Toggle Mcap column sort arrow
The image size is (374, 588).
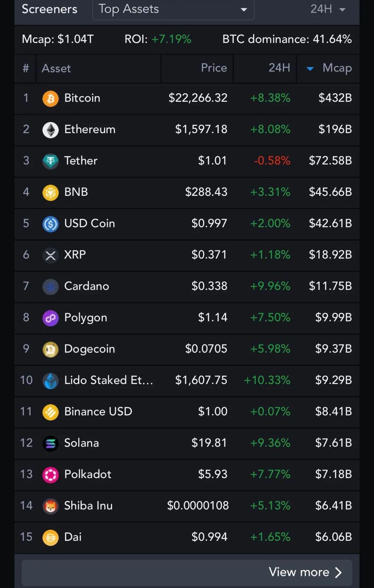[310, 69]
